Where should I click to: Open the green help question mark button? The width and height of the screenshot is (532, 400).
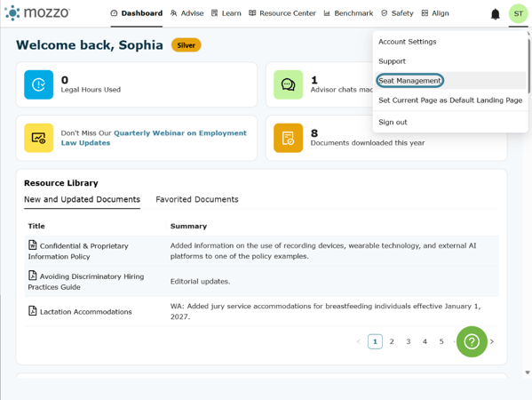click(x=472, y=341)
